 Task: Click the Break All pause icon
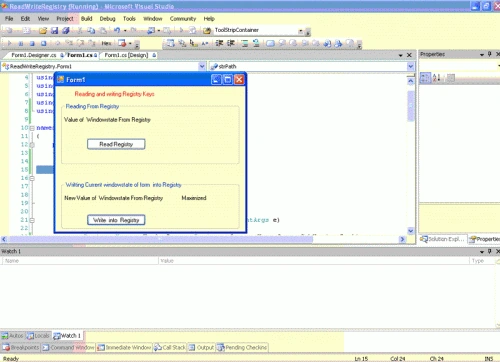pos(21,44)
